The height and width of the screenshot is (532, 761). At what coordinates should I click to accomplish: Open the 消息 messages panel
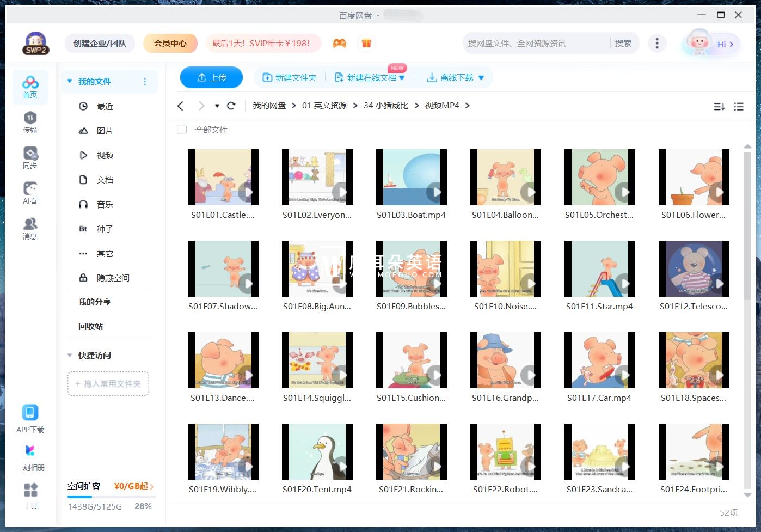pos(30,228)
